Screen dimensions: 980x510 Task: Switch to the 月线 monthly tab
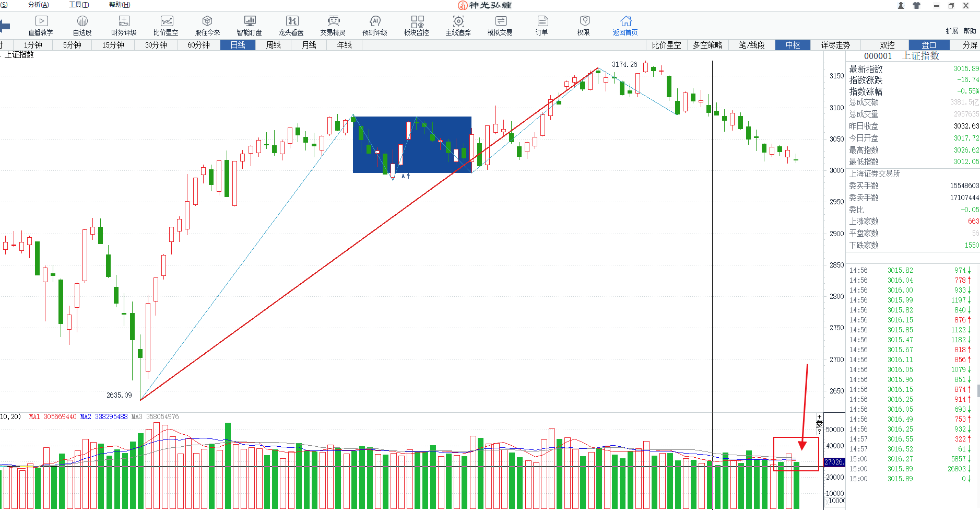[309, 45]
